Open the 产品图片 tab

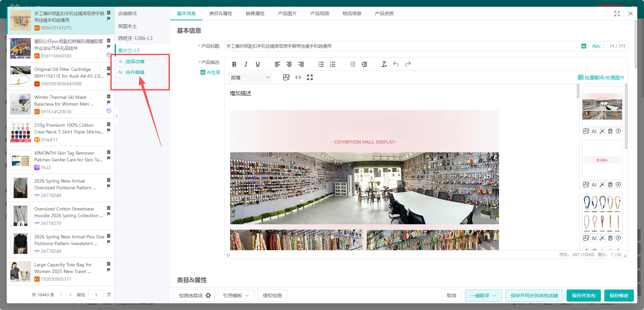287,13
